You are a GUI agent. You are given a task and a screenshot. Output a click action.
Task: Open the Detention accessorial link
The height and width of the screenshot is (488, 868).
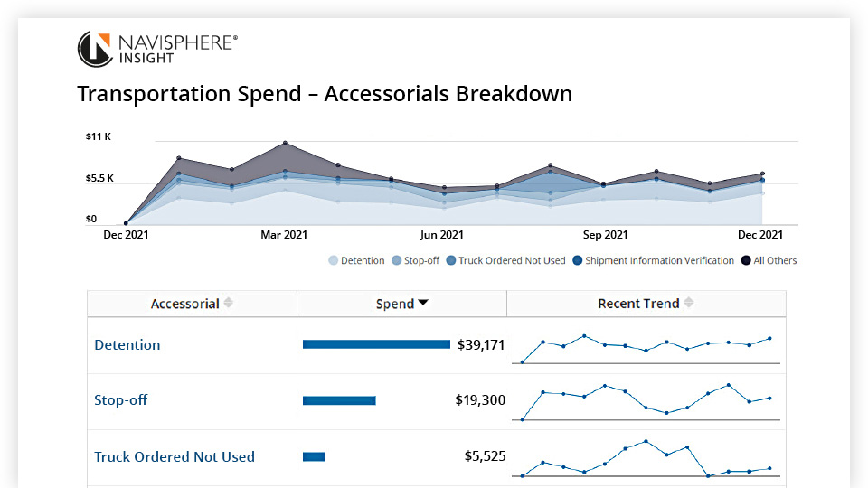click(127, 345)
